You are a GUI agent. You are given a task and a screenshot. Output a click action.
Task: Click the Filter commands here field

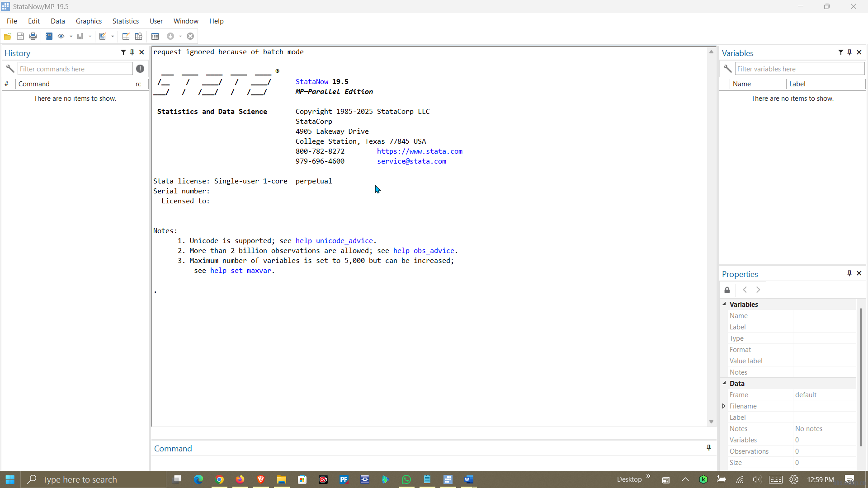click(x=75, y=69)
